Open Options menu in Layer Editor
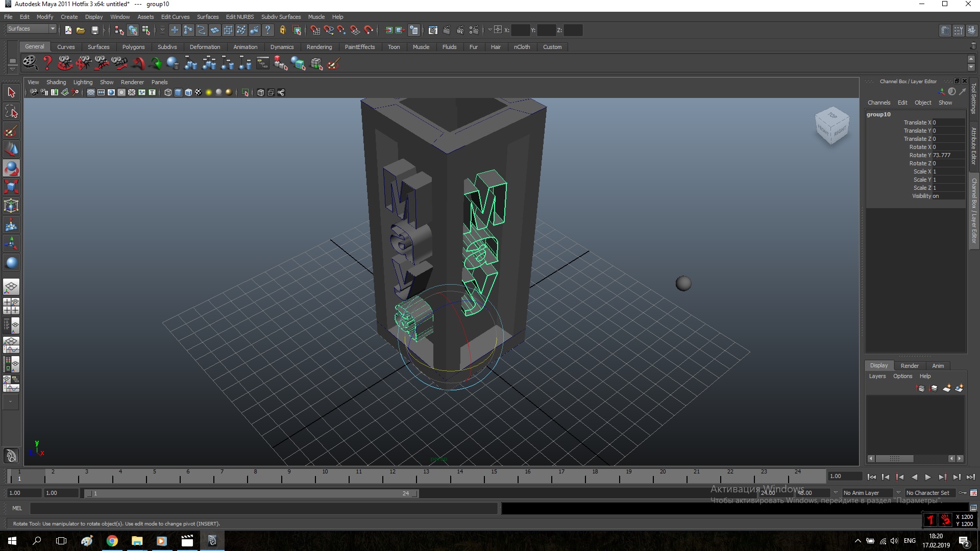The image size is (980, 551). [x=902, y=376]
